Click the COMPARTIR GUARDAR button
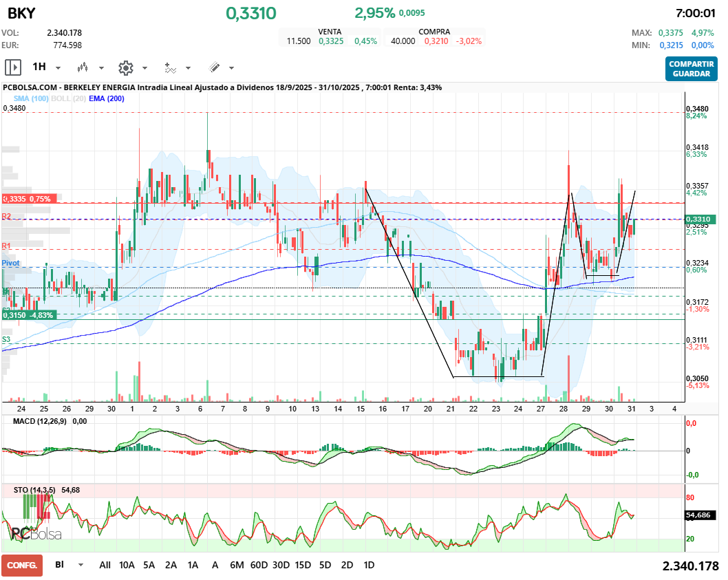Screen dimensions: 728x580 click(692, 69)
